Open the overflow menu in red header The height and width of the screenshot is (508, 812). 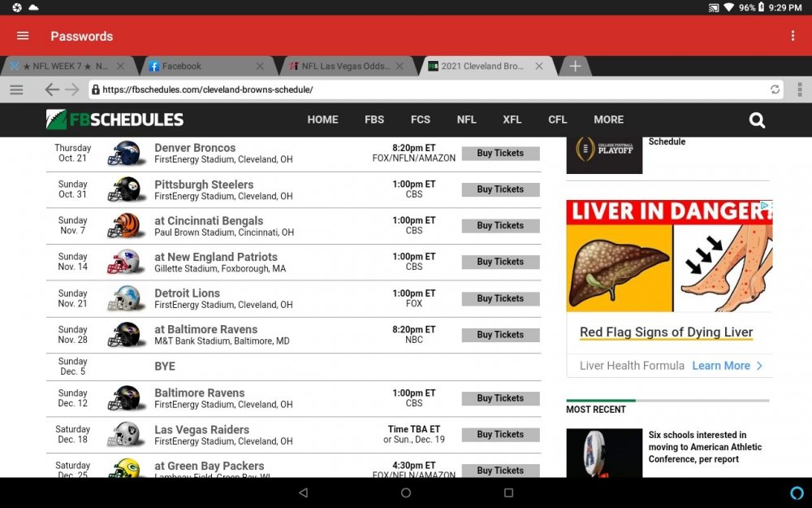click(793, 36)
